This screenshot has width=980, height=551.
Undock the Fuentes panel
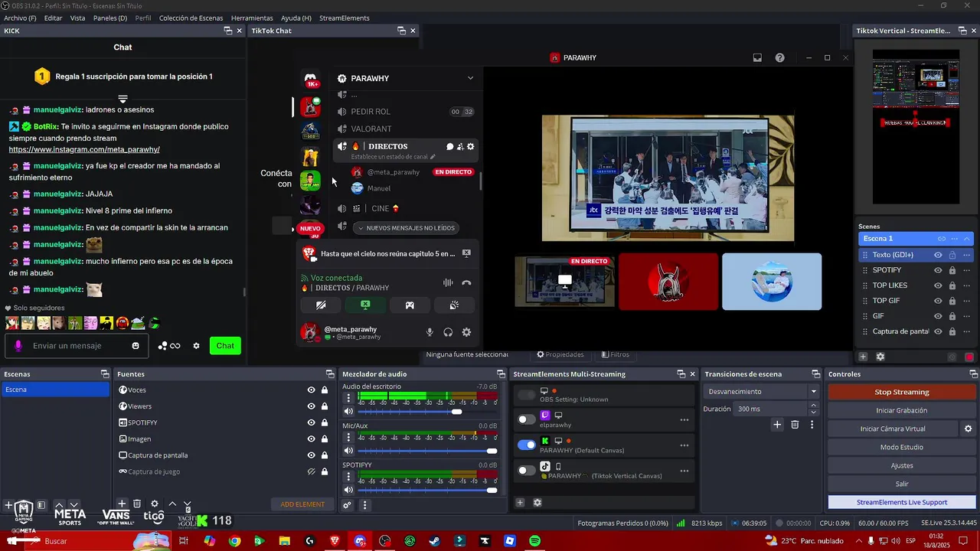coord(329,374)
